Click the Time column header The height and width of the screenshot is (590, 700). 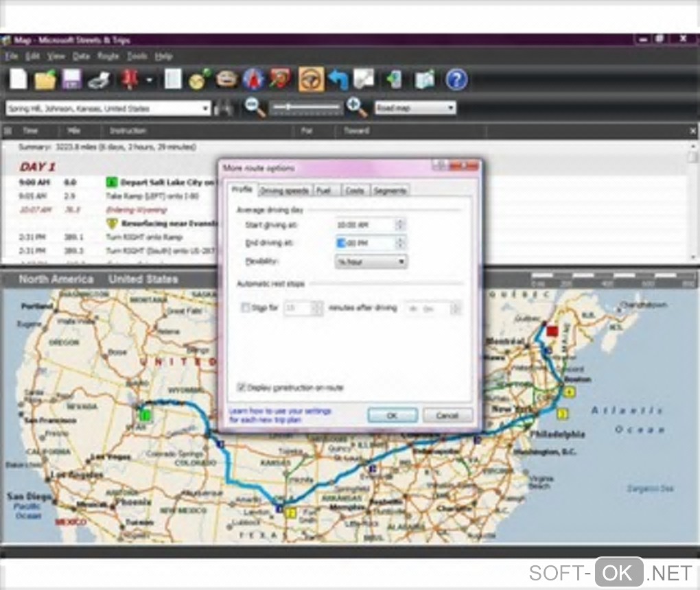tap(30, 130)
